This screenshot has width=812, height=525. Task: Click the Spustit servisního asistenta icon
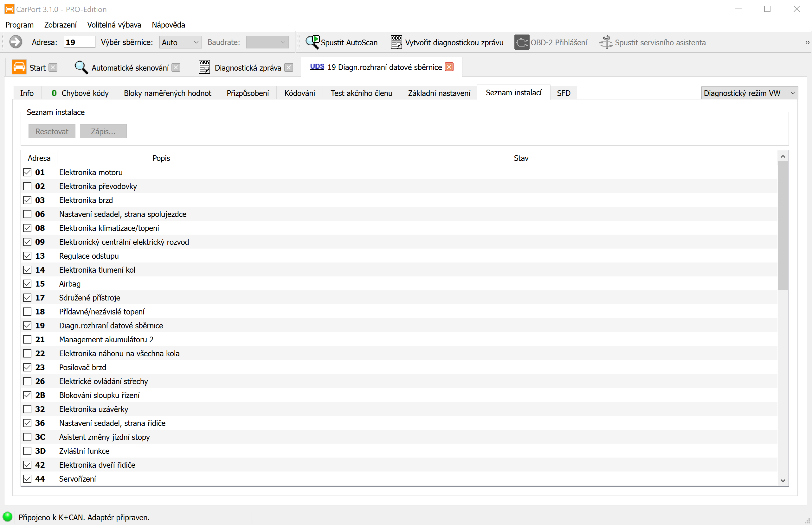click(x=606, y=42)
